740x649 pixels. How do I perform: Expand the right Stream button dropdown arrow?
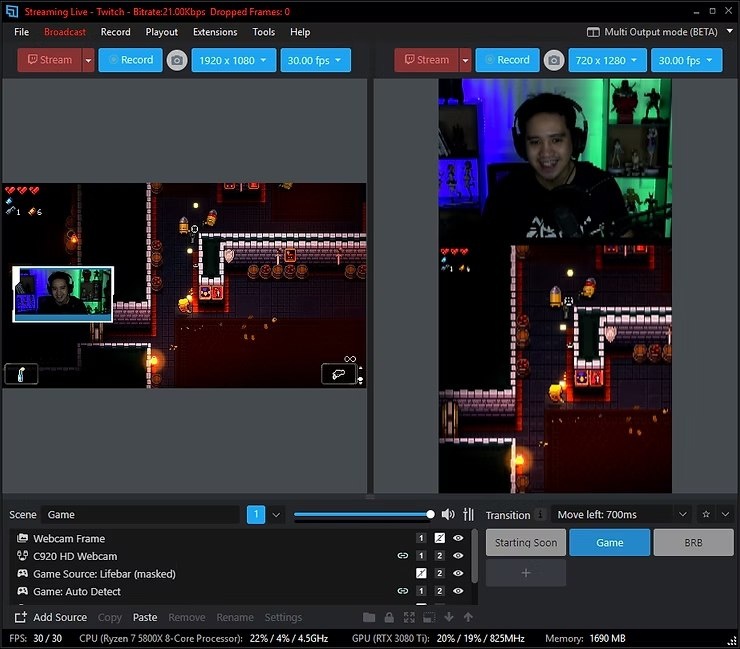coord(465,60)
